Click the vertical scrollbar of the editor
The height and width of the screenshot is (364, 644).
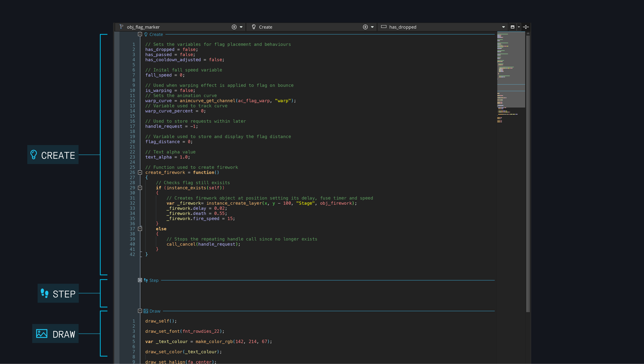(528, 175)
